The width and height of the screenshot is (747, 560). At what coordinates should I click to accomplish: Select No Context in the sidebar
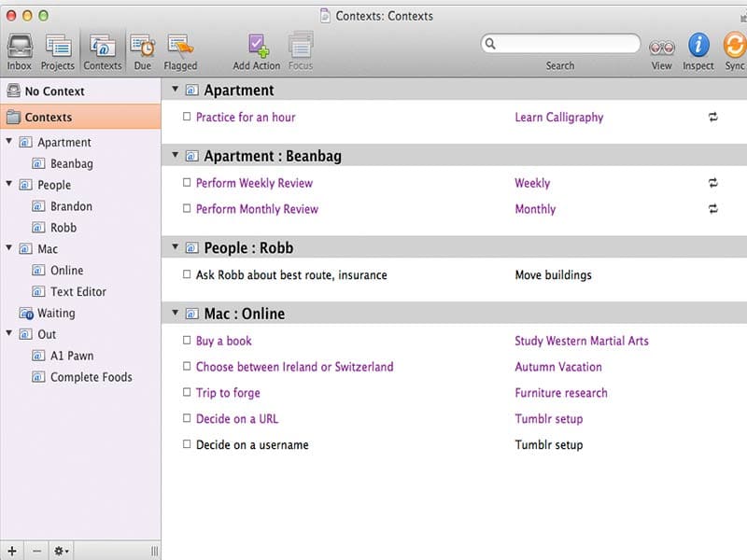(56, 91)
